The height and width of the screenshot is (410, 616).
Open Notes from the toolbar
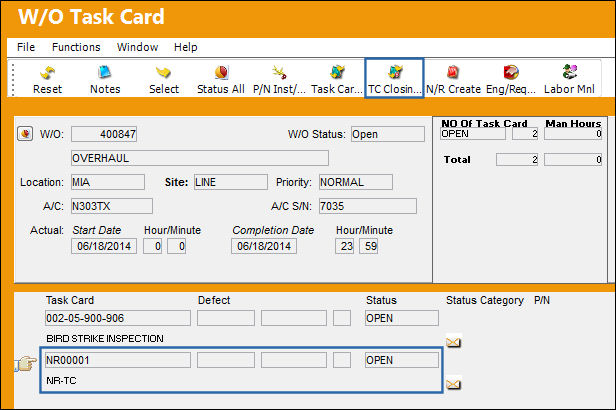pos(105,80)
